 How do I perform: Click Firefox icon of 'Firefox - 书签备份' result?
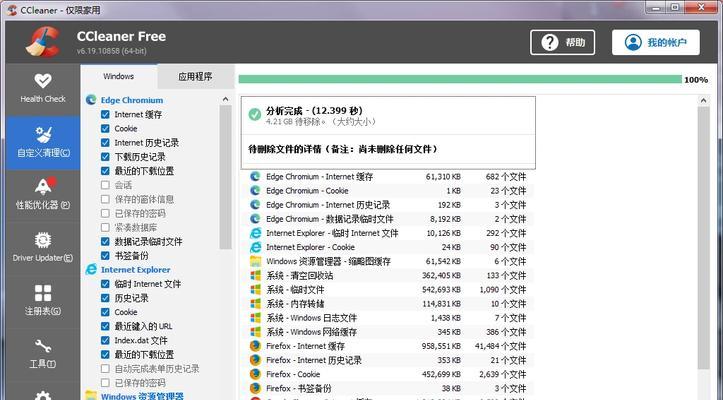tap(255, 388)
